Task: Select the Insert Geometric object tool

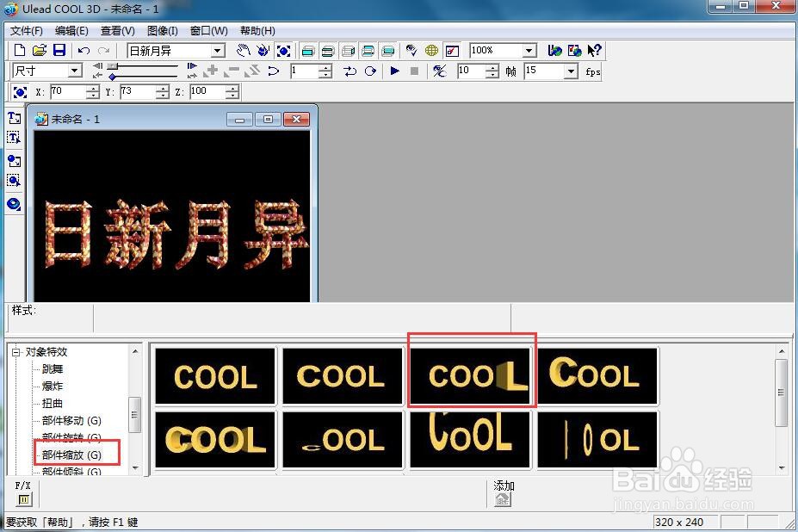Action: (x=15, y=204)
